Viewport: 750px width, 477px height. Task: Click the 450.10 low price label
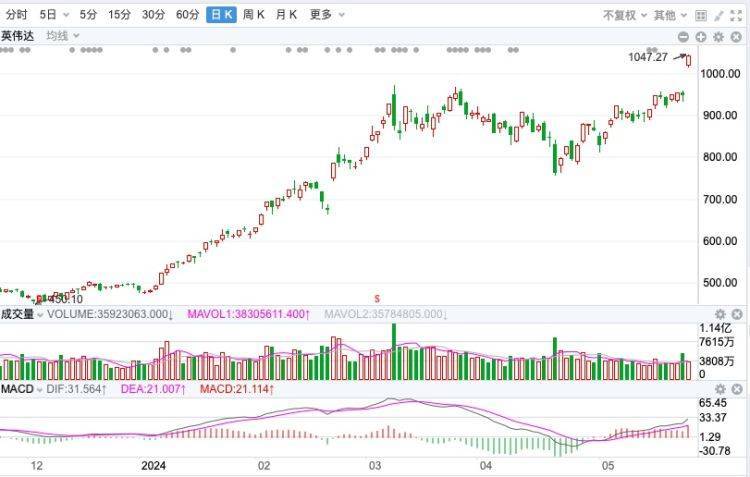[66, 300]
